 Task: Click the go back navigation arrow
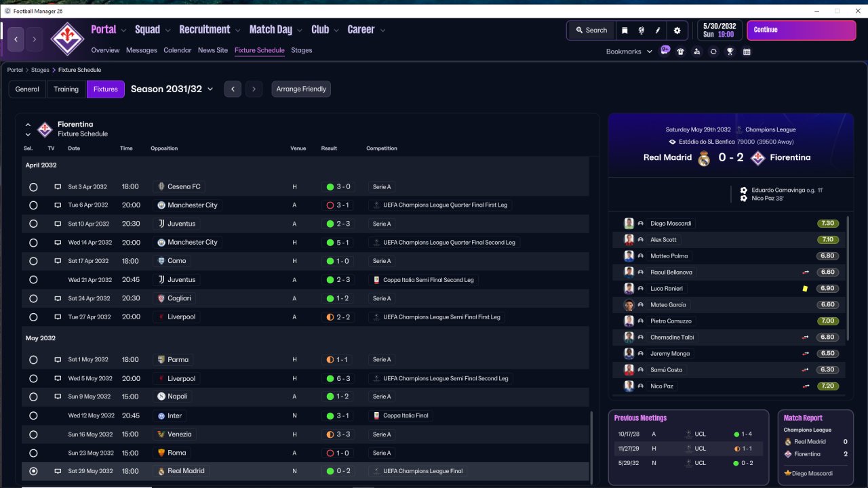[x=16, y=39]
